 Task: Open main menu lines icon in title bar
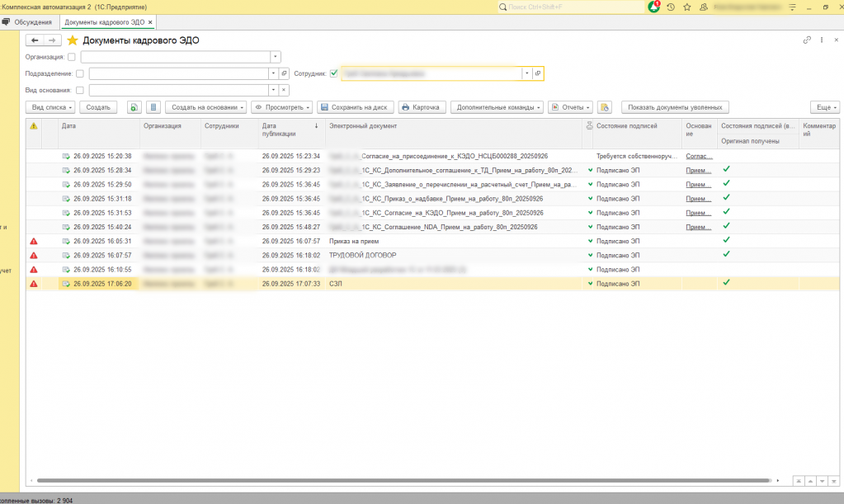pyautogui.click(x=792, y=7)
